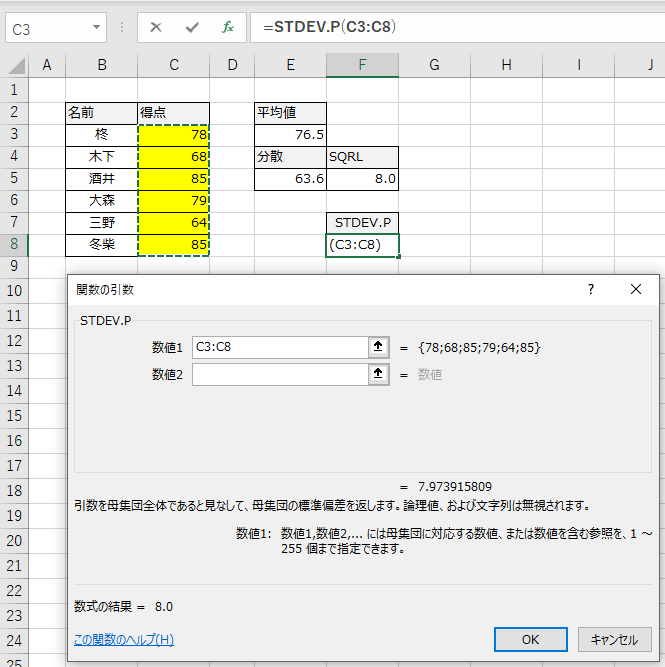Click the formula bar with =STDEV.P(C3:C8)
The image size is (665, 667).
point(457,27)
